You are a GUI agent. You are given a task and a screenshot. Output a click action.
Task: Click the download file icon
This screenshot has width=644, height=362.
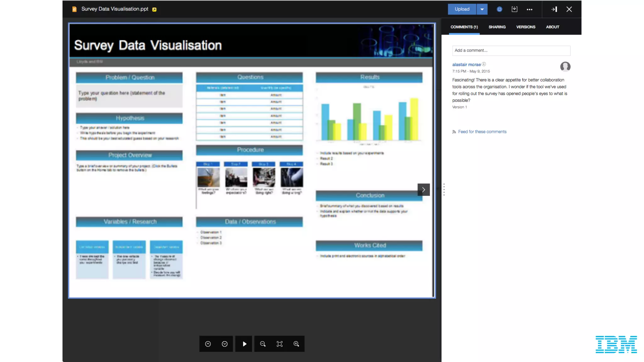[x=514, y=9]
